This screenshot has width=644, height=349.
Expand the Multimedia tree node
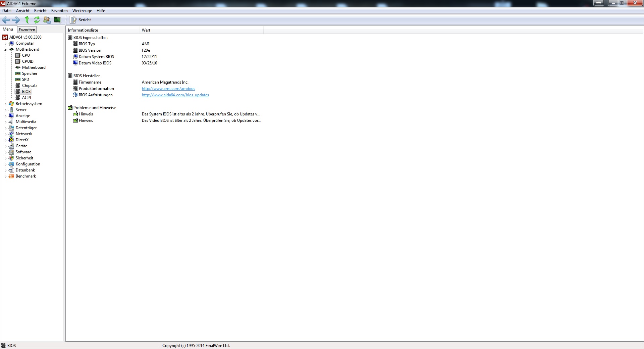(5, 122)
